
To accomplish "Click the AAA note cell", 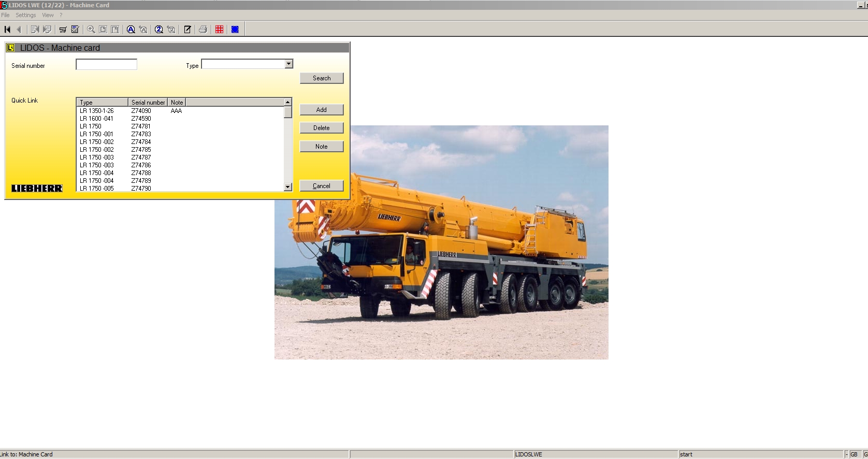I will tap(176, 111).
